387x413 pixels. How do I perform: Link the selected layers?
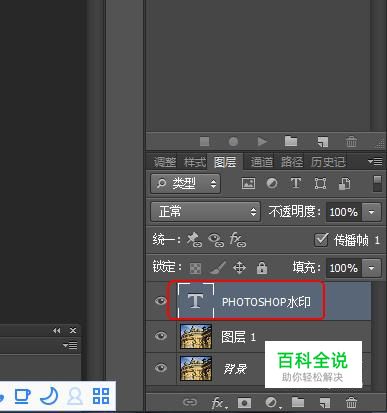coord(190,402)
